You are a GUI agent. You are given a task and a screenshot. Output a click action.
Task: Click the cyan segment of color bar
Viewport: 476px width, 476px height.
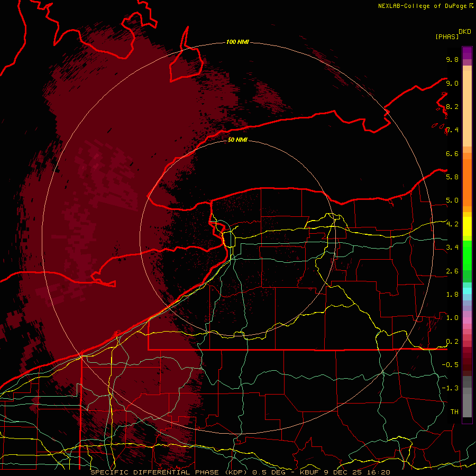[467, 291]
